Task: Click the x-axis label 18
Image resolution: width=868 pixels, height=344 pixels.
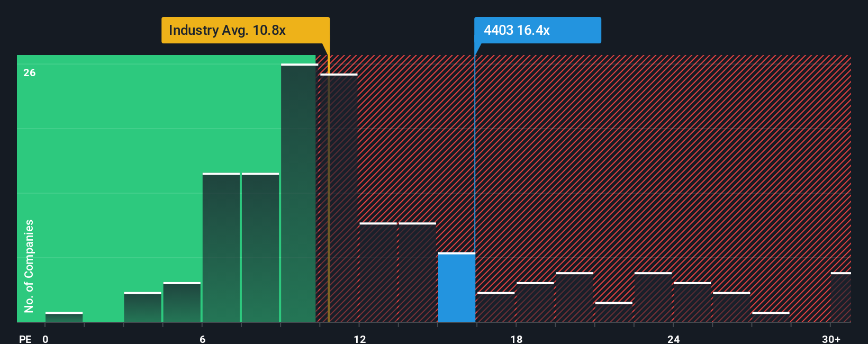Action: click(517, 339)
